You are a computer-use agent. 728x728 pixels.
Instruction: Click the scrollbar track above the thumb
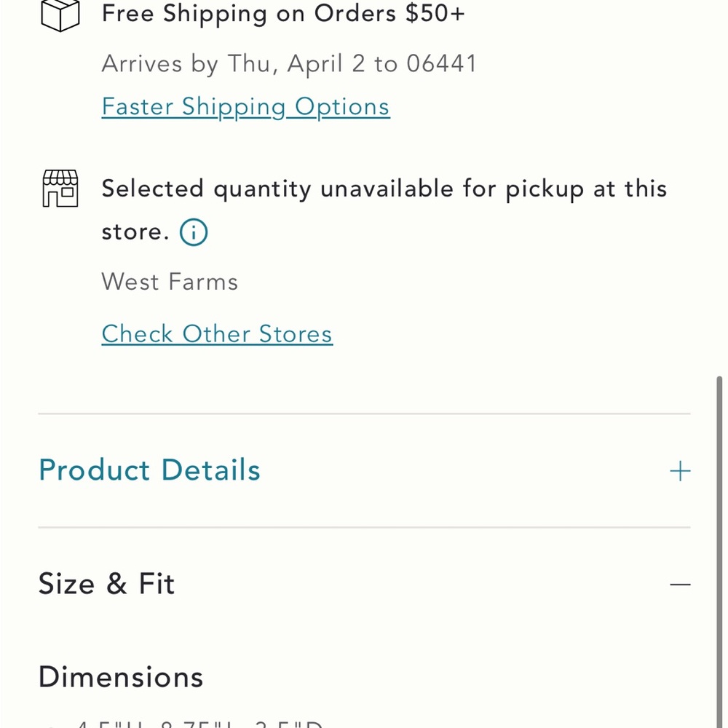[721, 182]
